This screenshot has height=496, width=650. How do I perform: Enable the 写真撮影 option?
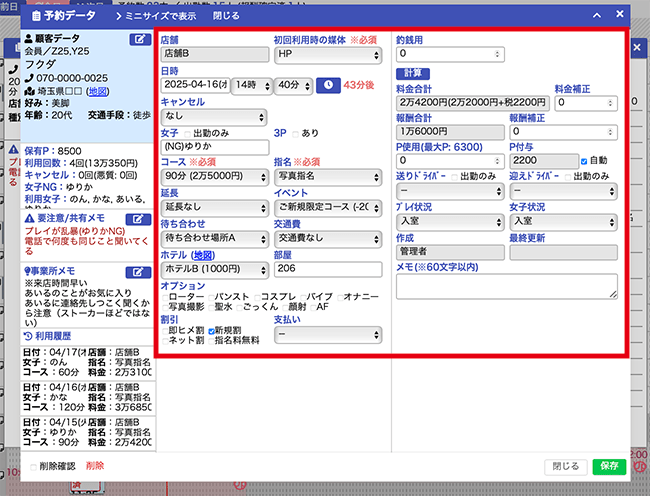click(165, 307)
